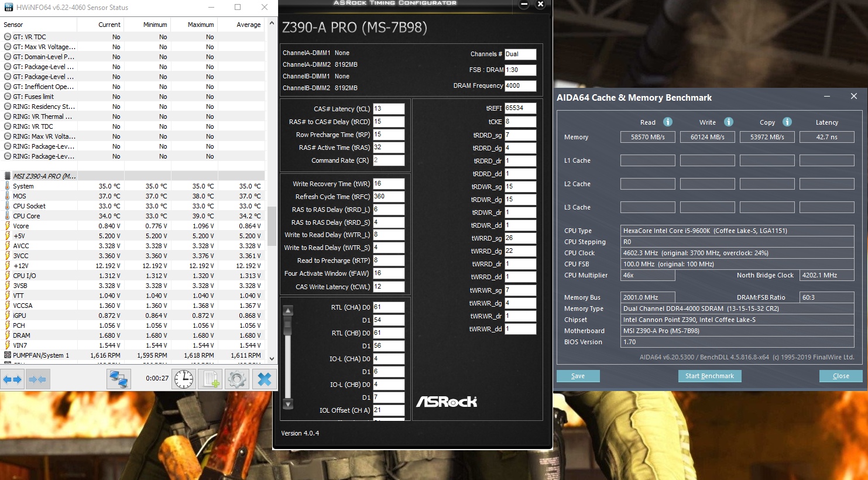Click the collapse columns inward arrows icon
Image resolution: width=868 pixels, height=480 pixels.
(x=37, y=379)
